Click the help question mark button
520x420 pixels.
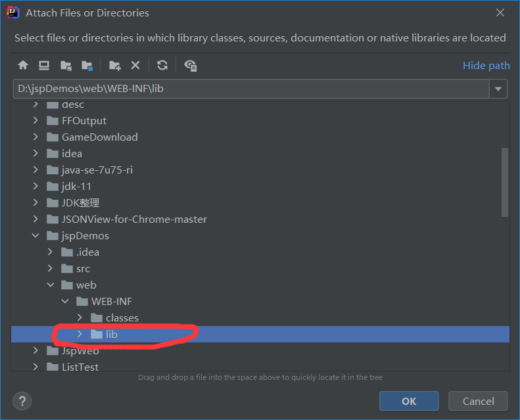pyautogui.click(x=22, y=401)
